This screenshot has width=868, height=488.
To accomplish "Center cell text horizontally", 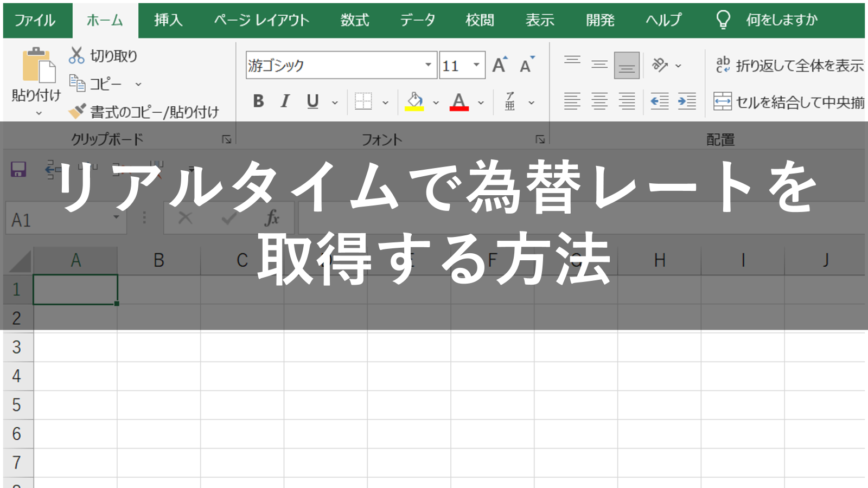I will (599, 101).
